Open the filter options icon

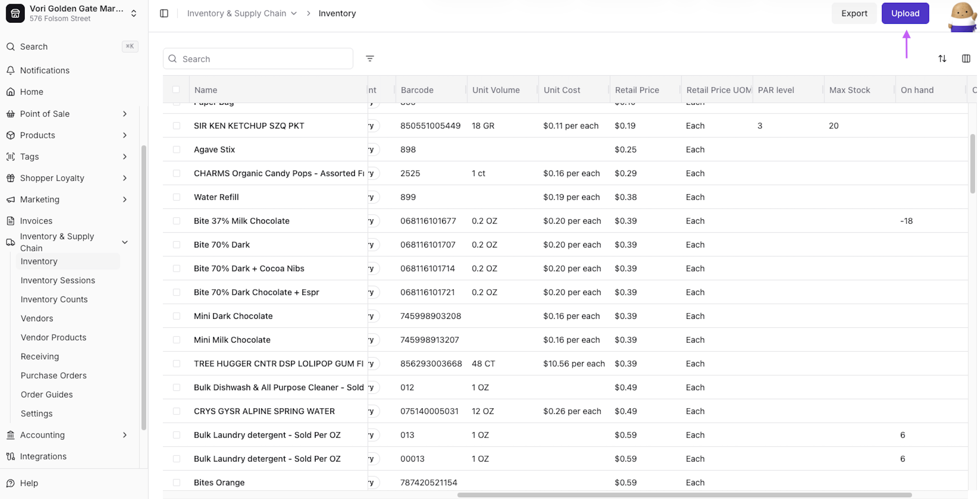[370, 59]
